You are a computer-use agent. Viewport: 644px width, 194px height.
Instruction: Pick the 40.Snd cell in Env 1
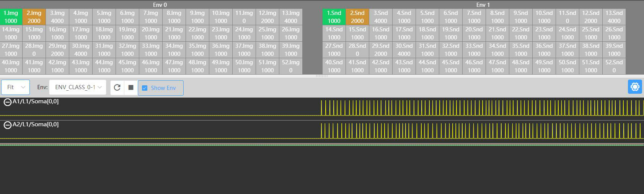pos(334,66)
